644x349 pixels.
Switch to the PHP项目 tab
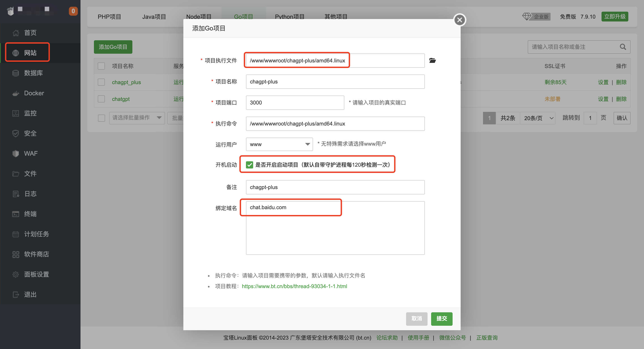click(x=109, y=17)
